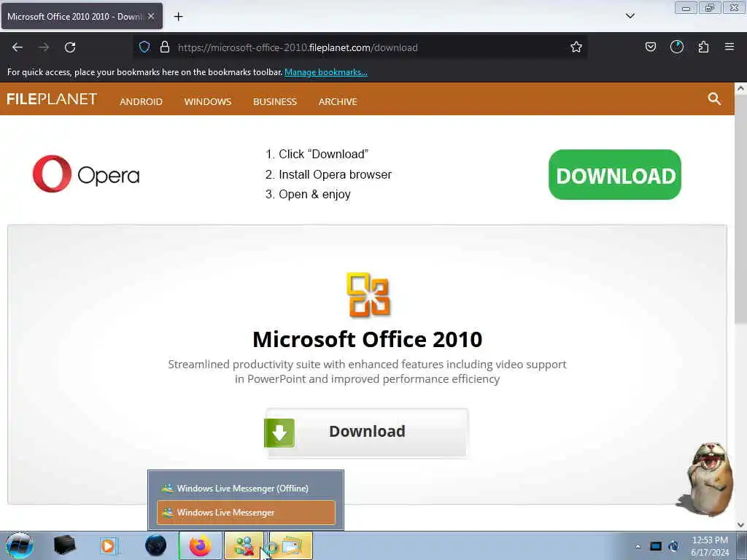Click the "Microsoft Office 2010" heading

click(368, 340)
